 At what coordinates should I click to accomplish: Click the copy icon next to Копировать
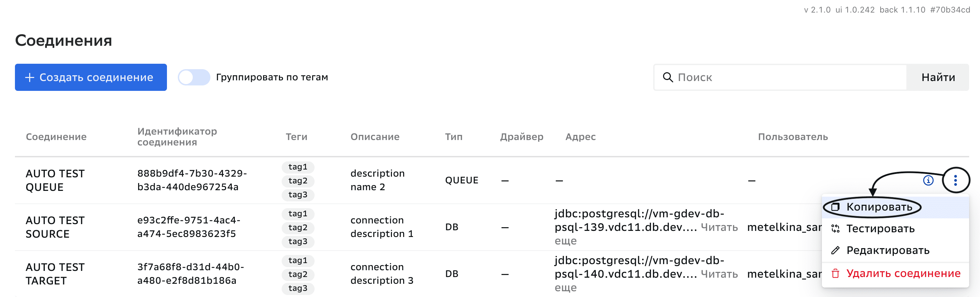835,207
